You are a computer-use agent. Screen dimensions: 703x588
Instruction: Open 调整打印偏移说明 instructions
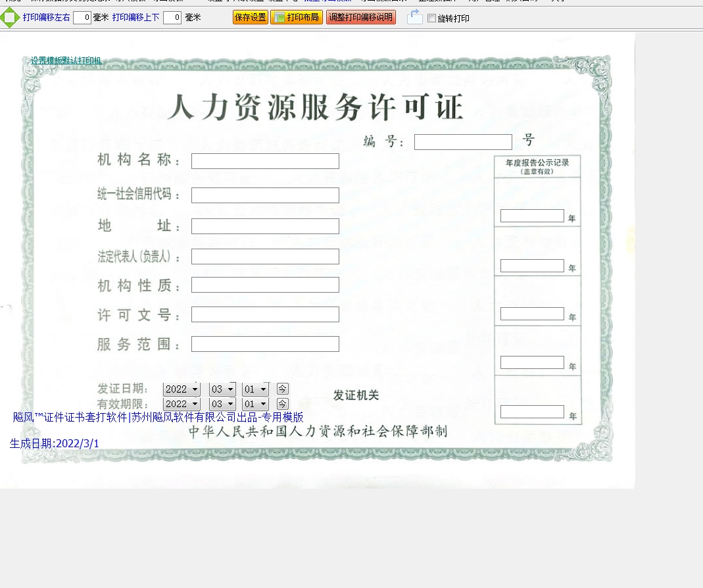pyautogui.click(x=360, y=18)
